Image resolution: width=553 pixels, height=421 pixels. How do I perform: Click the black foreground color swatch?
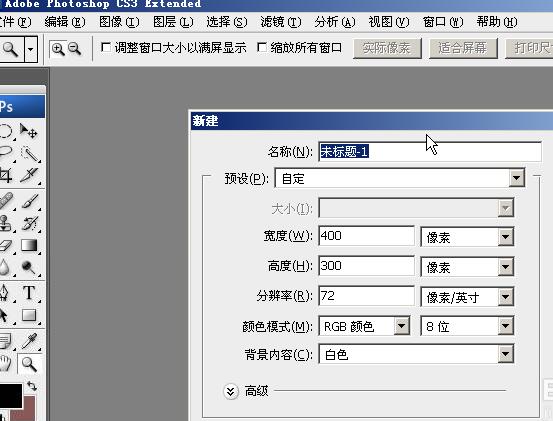[11, 396]
